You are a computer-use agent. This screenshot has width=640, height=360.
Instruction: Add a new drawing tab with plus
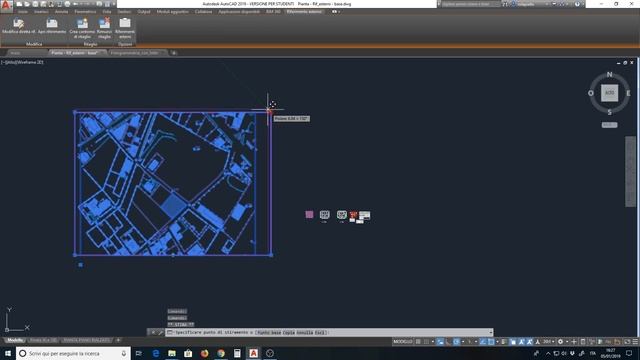coord(174,53)
